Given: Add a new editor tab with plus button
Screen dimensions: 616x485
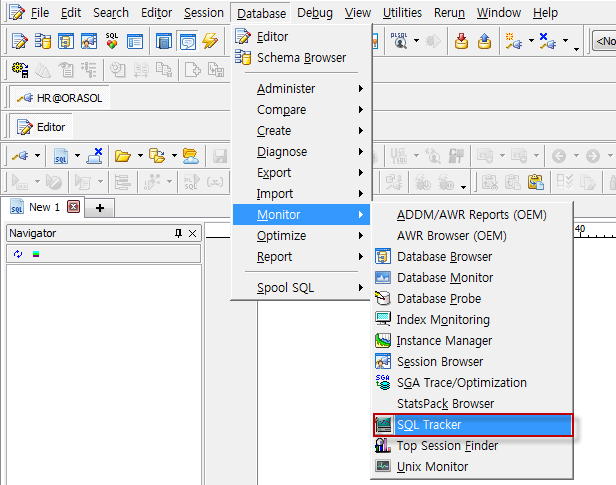Looking at the screenshot, I should point(100,207).
